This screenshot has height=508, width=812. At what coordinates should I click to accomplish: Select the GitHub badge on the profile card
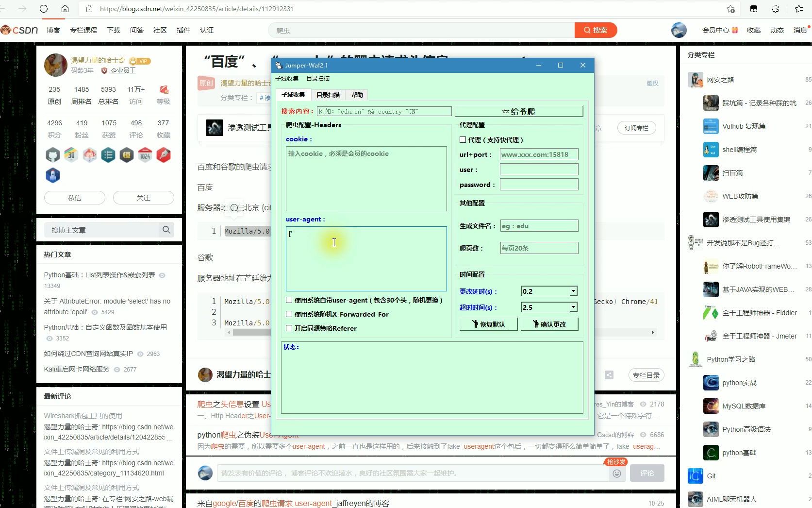52,155
